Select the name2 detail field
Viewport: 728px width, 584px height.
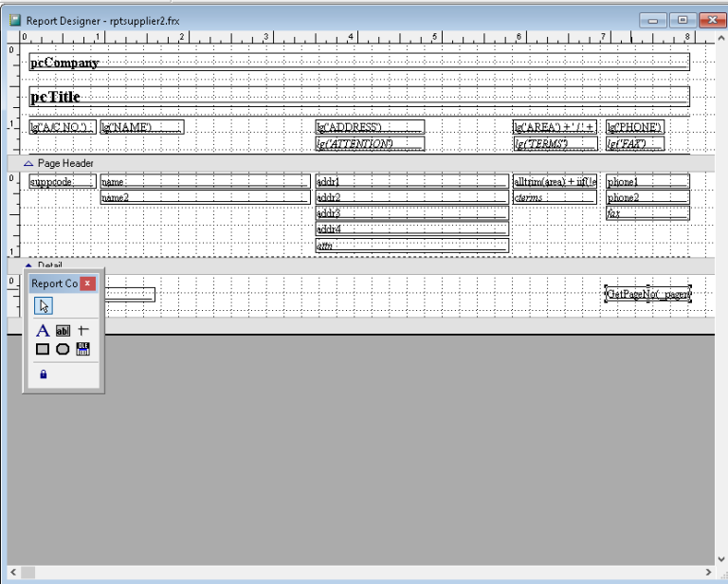[x=206, y=197]
